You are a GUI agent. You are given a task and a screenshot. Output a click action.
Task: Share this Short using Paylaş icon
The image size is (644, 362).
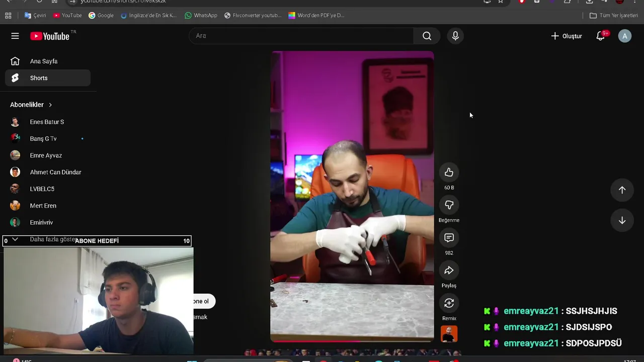click(x=449, y=270)
